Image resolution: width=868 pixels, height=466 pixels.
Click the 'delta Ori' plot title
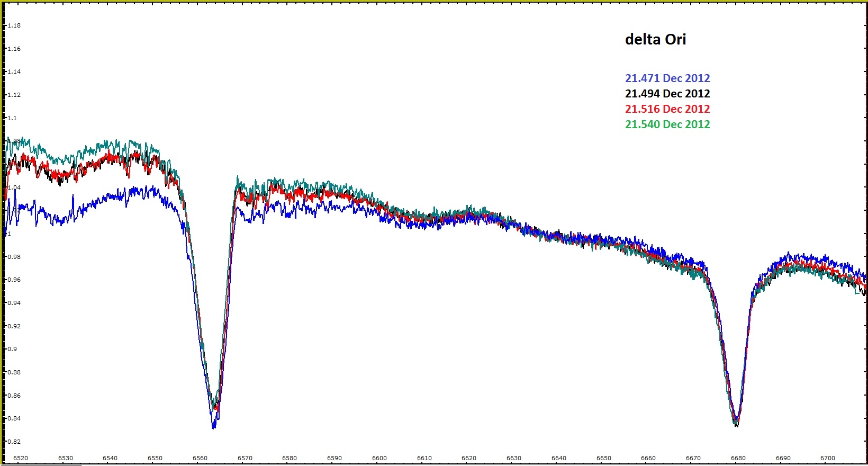click(655, 40)
